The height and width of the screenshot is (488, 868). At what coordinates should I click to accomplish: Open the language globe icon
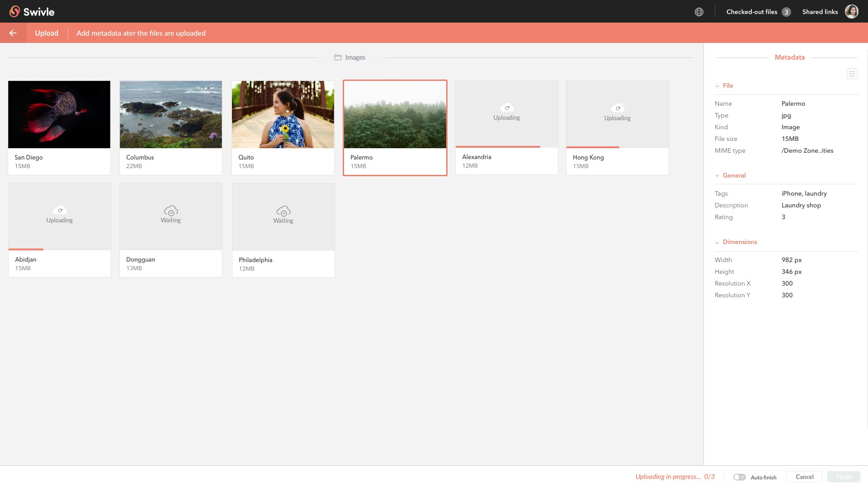click(699, 12)
